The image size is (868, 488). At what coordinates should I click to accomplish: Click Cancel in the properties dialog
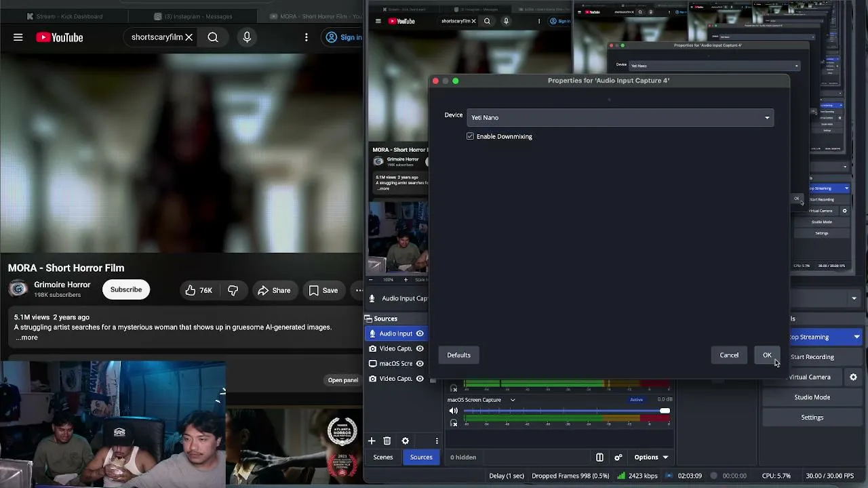(x=729, y=355)
